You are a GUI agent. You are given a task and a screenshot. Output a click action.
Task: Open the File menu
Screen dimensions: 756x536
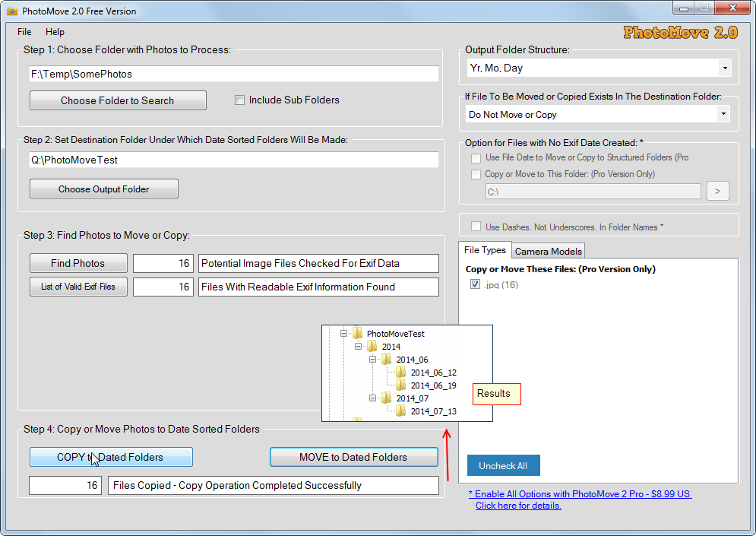click(24, 32)
